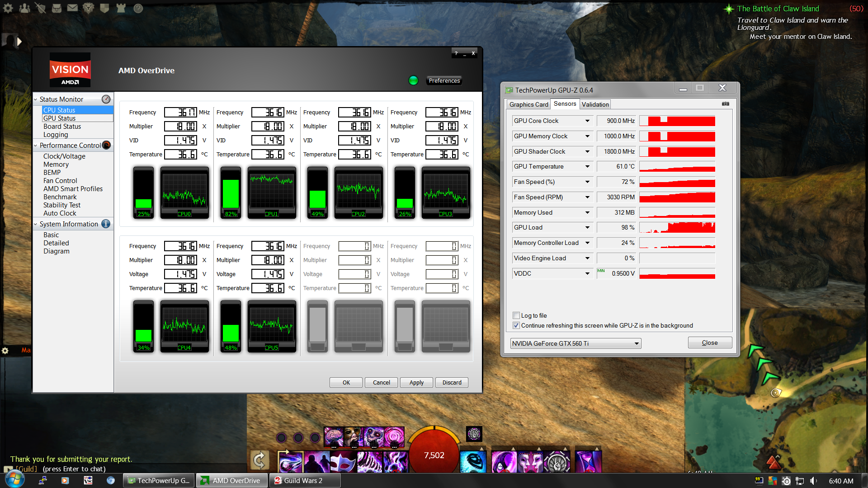Collapse the Performance Control tree section

(x=36, y=145)
